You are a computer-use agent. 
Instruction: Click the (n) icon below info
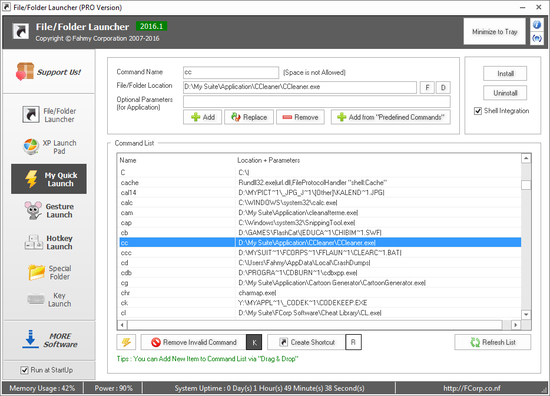[537, 38]
